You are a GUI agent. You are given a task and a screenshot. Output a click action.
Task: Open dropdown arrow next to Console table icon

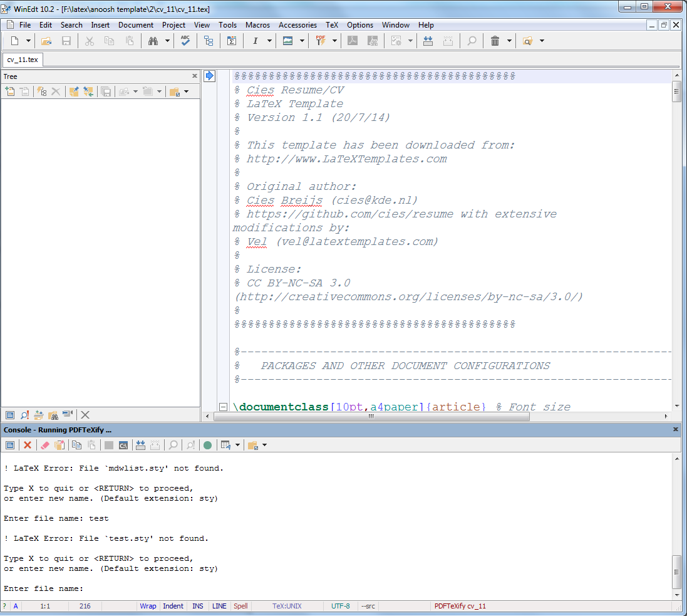237,445
